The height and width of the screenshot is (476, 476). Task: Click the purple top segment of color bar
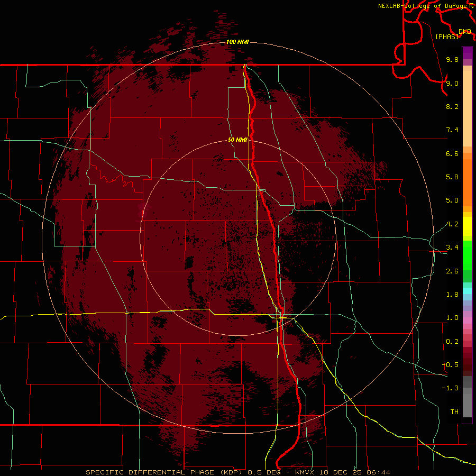[467, 53]
